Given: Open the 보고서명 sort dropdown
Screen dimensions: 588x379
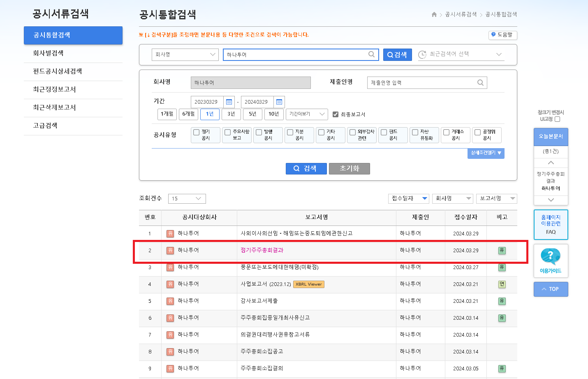Looking at the screenshot, I should 497,199.
